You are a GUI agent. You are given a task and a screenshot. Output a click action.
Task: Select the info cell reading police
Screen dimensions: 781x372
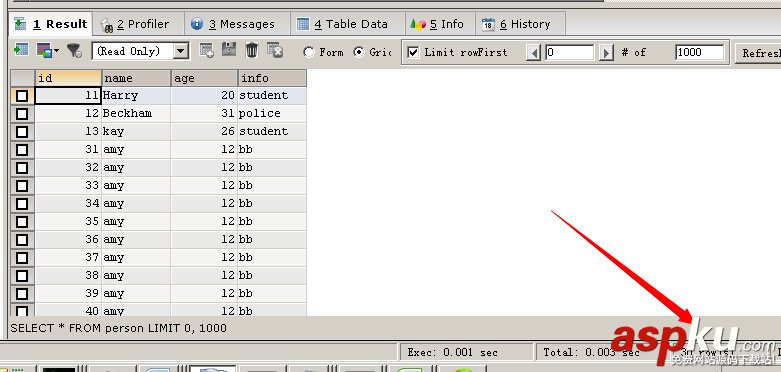(272, 114)
